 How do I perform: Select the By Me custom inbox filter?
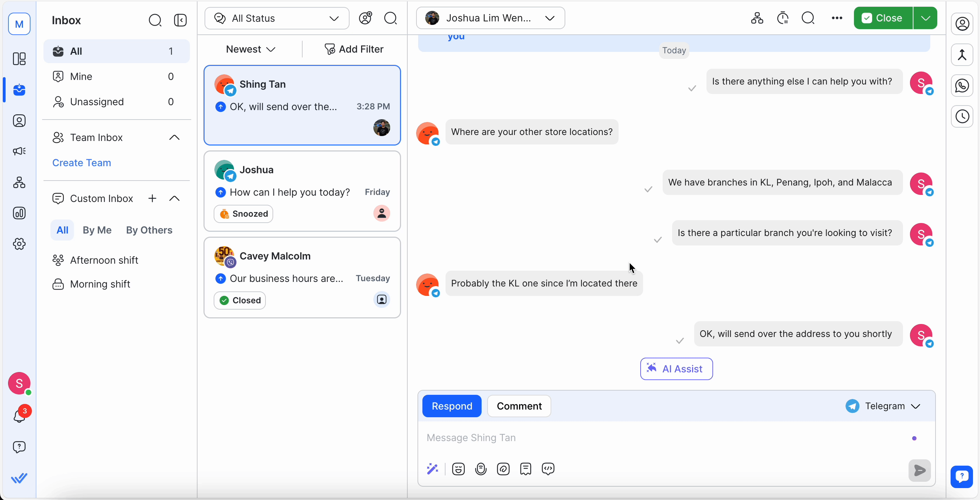pyautogui.click(x=97, y=230)
